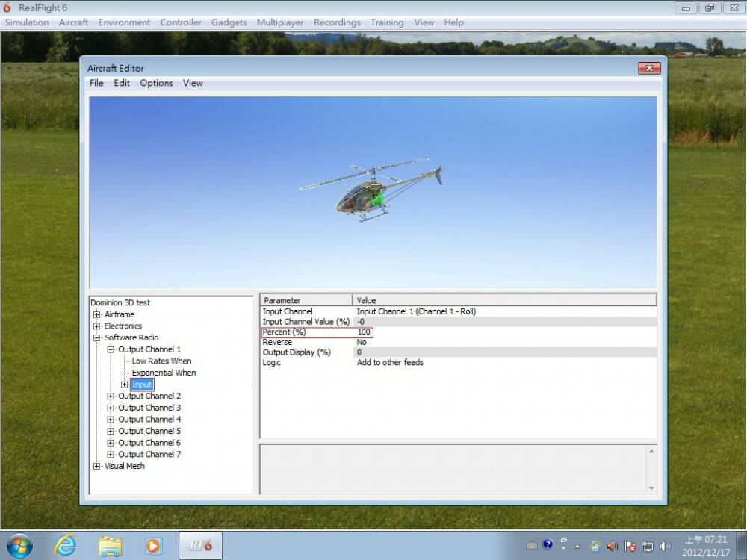Show hidden tray icons arrow
The height and width of the screenshot is (560, 747).
tap(577, 547)
